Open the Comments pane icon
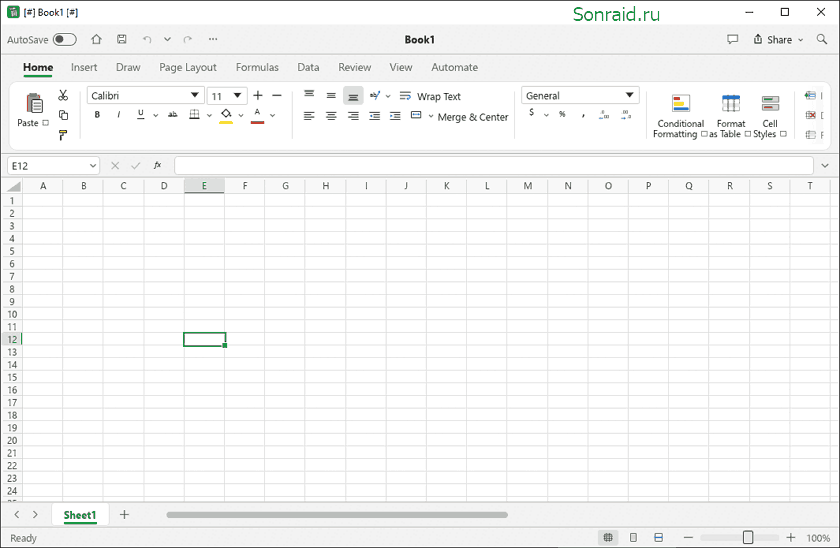The image size is (840, 548). coord(732,39)
